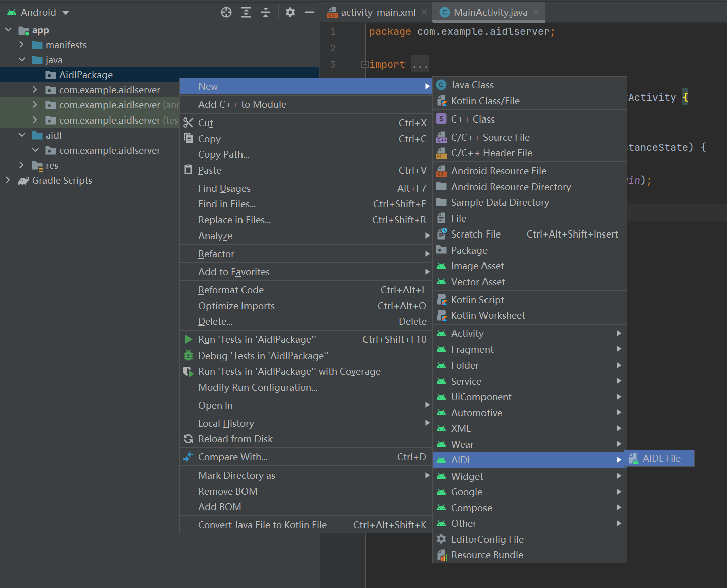Click the Debug bug icon
This screenshot has width=727, height=588.
click(188, 356)
